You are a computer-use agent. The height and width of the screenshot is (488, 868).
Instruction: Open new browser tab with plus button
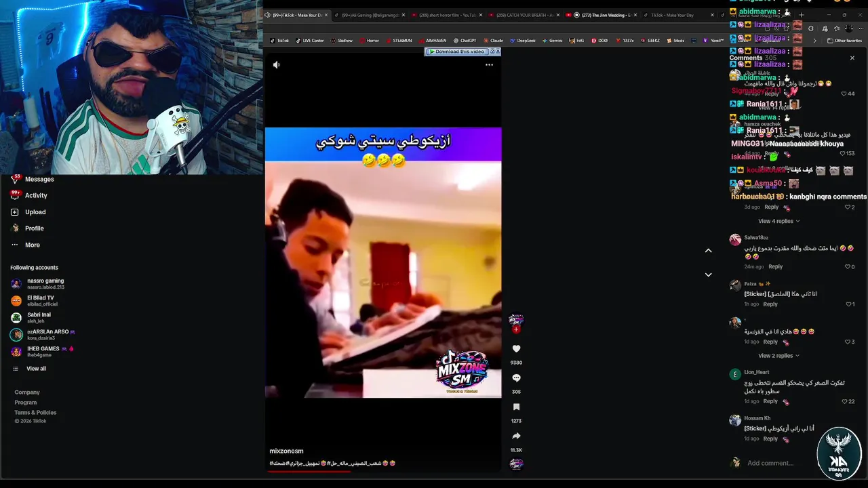tap(801, 15)
